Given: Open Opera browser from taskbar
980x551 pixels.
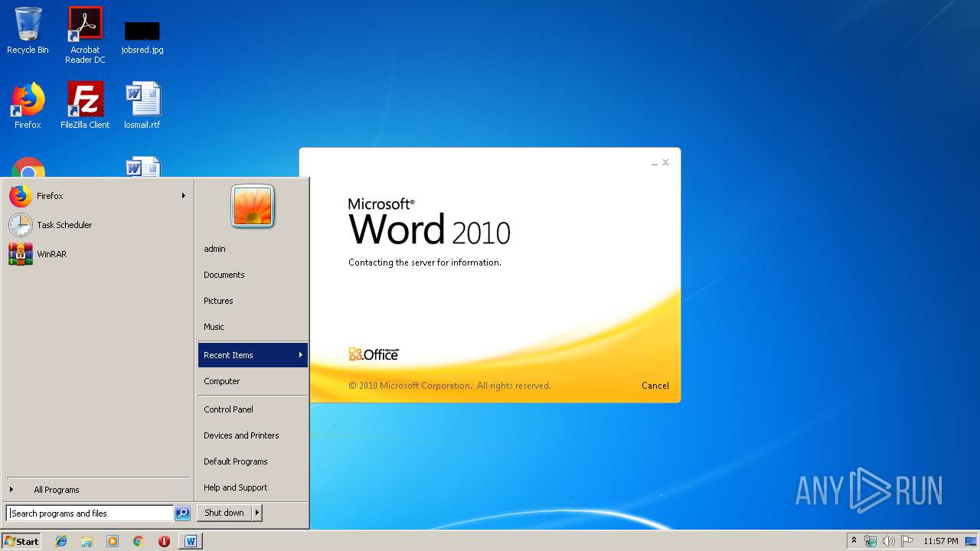Looking at the screenshot, I should coord(164,541).
